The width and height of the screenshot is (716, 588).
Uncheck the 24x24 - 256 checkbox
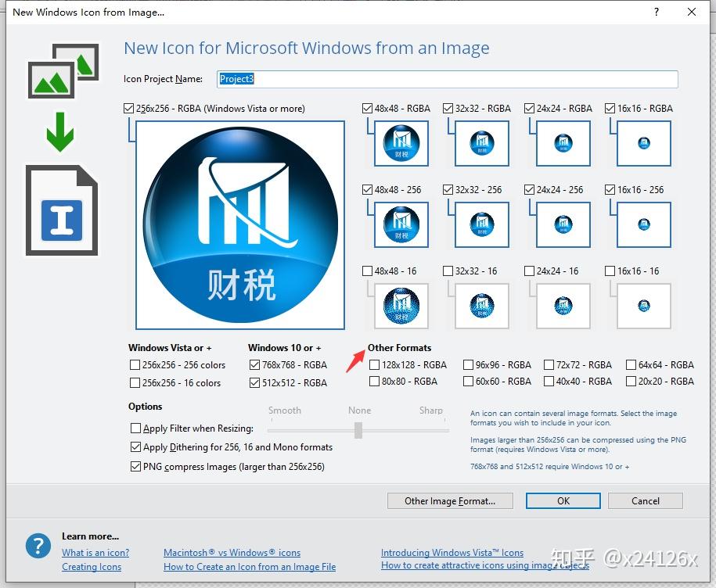pyautogui.click(x=529, y=190)
